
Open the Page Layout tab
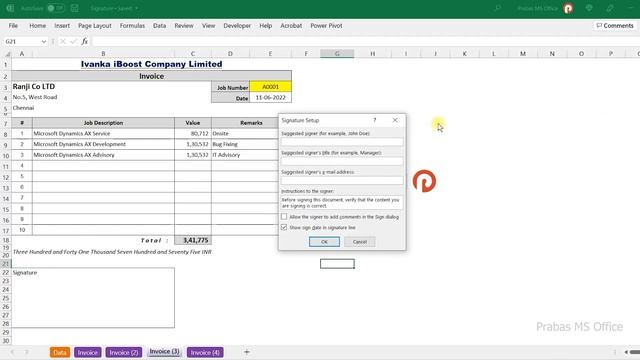click(x=95, y=25)
